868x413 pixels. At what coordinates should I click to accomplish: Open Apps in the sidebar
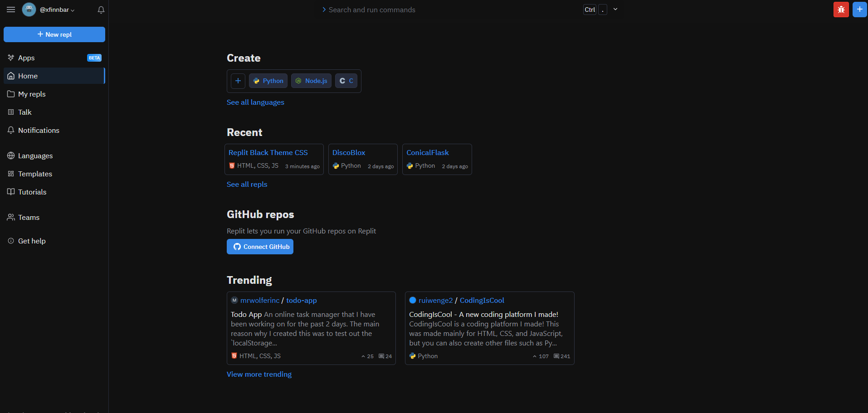tap(54, 58)
